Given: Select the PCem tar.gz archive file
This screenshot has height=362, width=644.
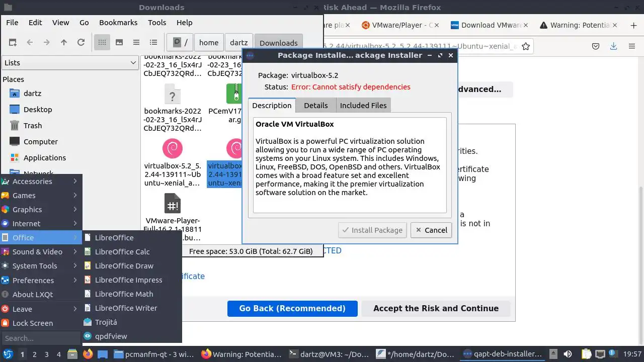Looking at the screenshot, I should point(225,105).
